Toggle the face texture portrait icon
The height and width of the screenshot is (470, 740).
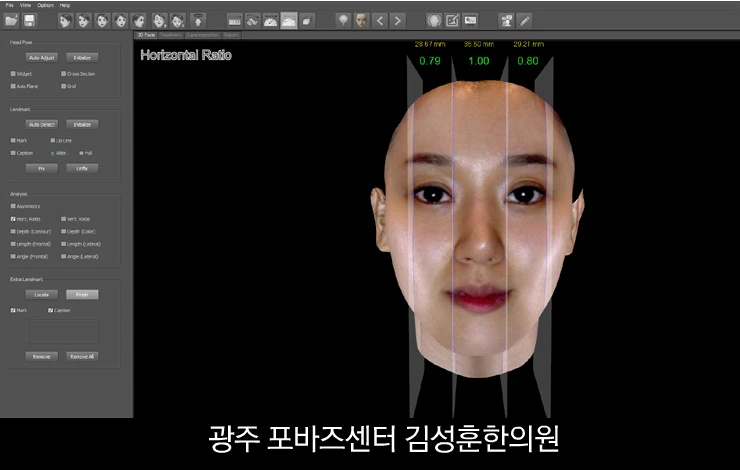(362, 21)
